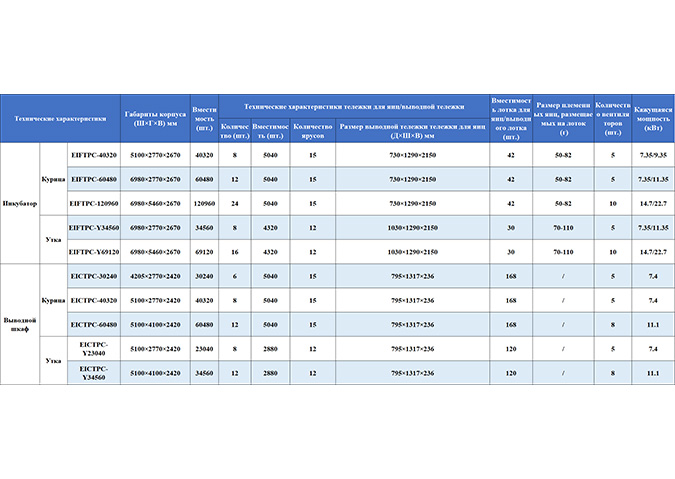Select the EIFTPC-120960 model cell
The height and width of the screenshot is (479, 675).
[94, 203]
